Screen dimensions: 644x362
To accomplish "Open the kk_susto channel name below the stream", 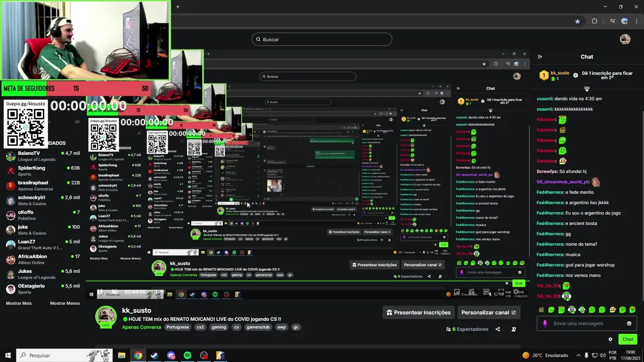I will (x=136, y=310).
